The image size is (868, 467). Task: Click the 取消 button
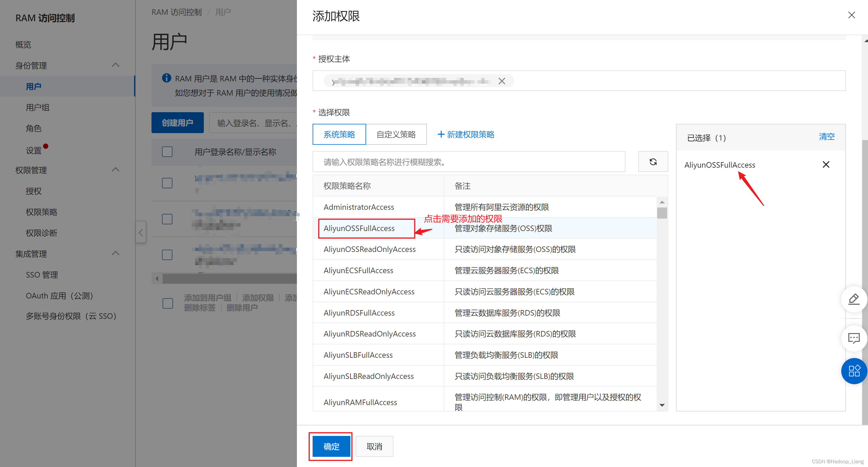(374, 446)
